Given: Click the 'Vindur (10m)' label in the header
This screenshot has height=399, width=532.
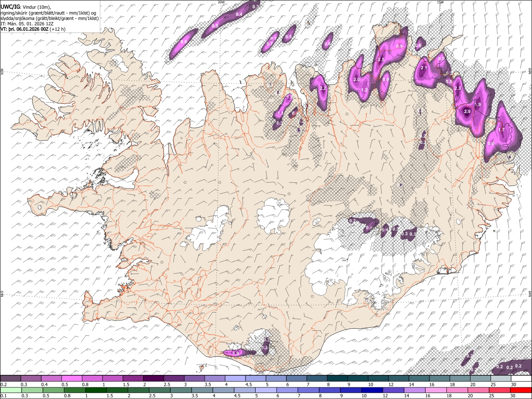Looking at the screenshot, I should tap(36, 7).
